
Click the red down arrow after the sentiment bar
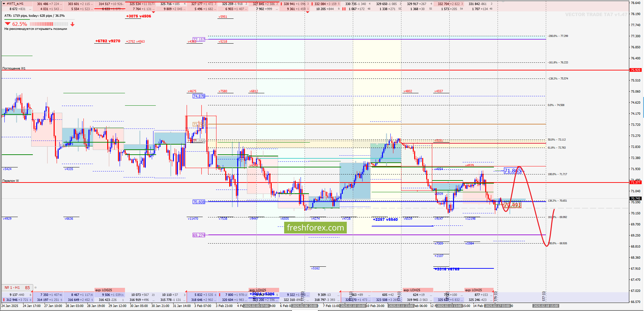(72, 24)
